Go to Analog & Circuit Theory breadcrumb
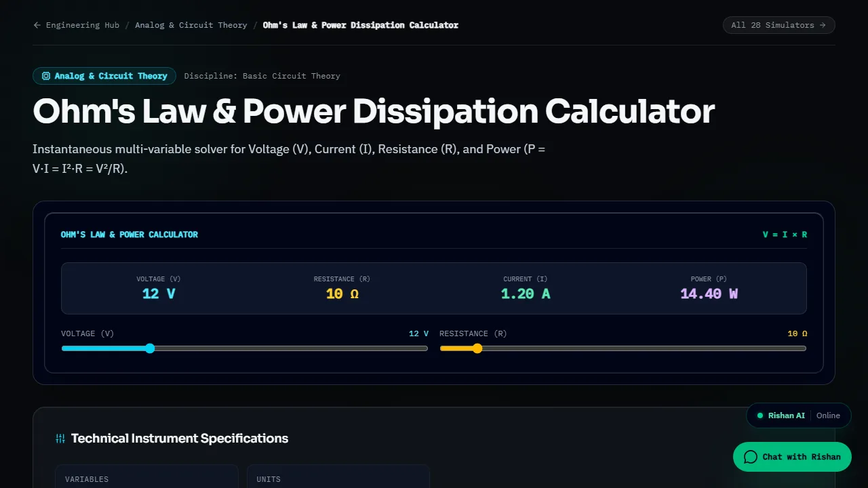Image resolution: width=868 pixels, height=488 pixels. (191, 25)
